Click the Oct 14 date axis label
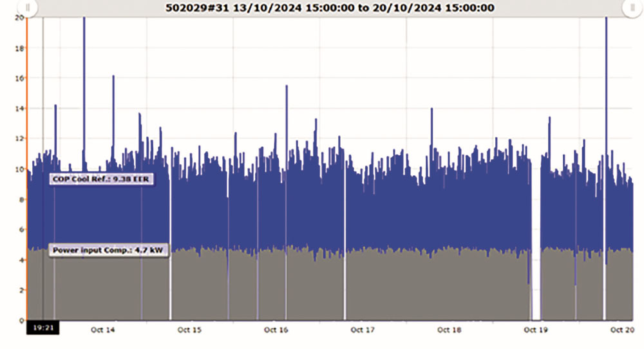644x349 pixels. pyautogui.click(x=102, y=330)
